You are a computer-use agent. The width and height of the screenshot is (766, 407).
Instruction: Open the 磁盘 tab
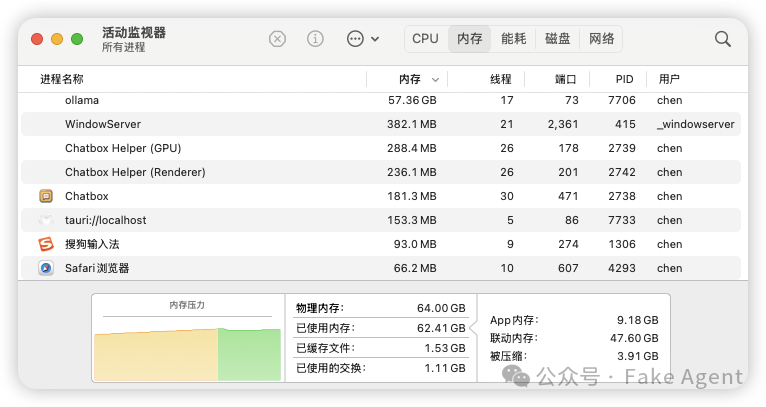pos(557,39)
